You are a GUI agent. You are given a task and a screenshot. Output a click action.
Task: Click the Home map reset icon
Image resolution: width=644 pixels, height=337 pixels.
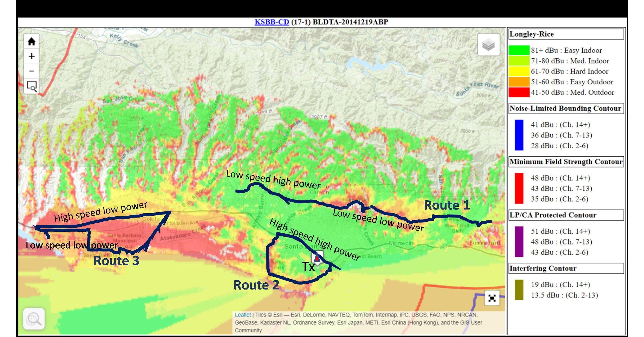point(31,41)
